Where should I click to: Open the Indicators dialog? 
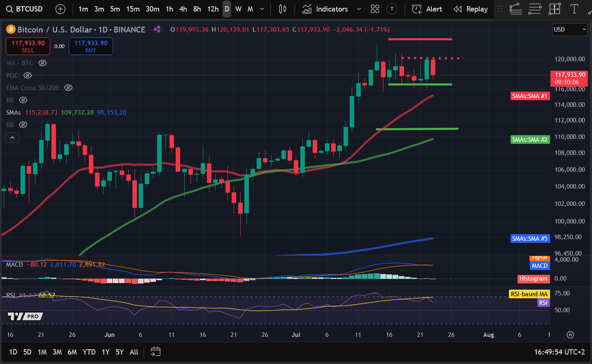[325, 9]
